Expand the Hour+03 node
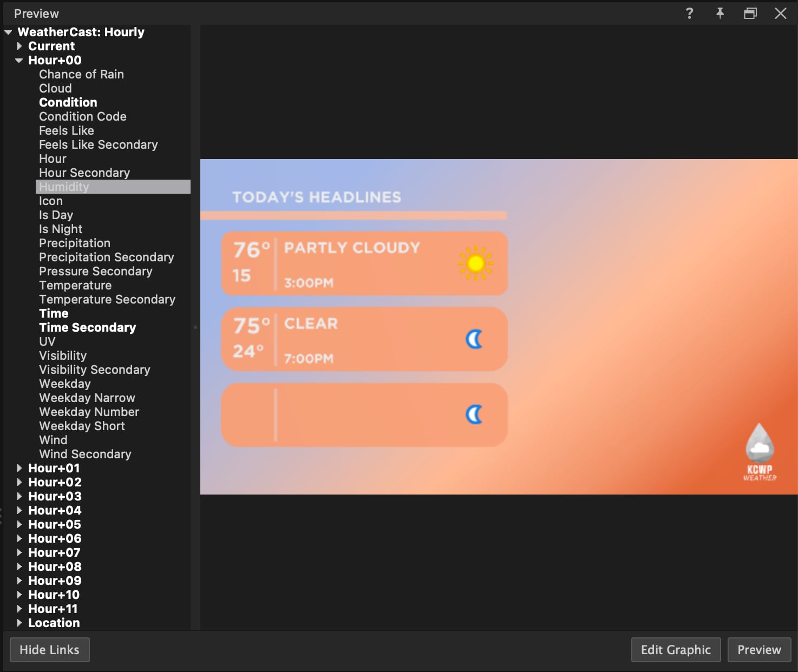Viewport: 798px width, 672px height. (x=19, y=497)
